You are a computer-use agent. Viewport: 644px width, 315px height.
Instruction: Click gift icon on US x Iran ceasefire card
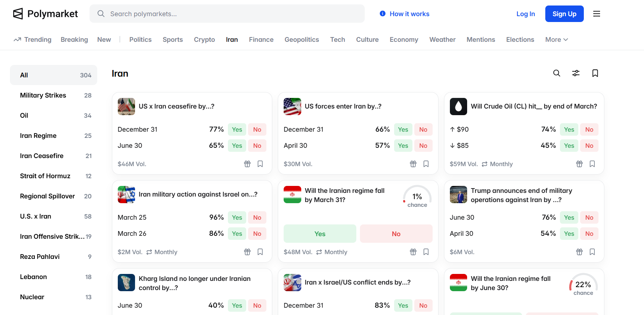coord(247,164)
